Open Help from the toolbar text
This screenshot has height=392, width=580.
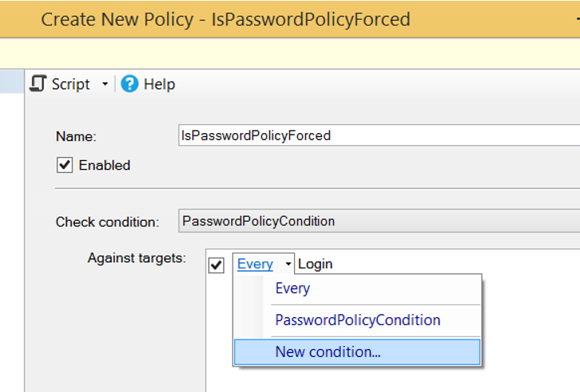[x=159, y=84]
